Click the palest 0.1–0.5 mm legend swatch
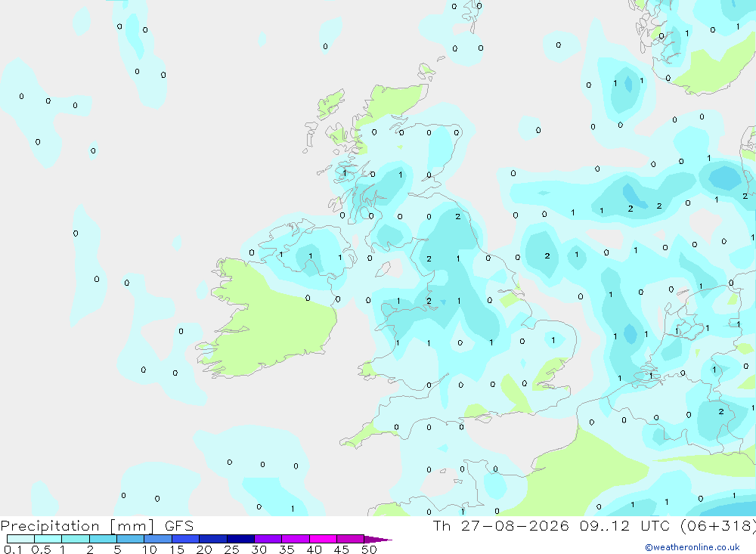The image size is (756, 554). tap(20, 539)
